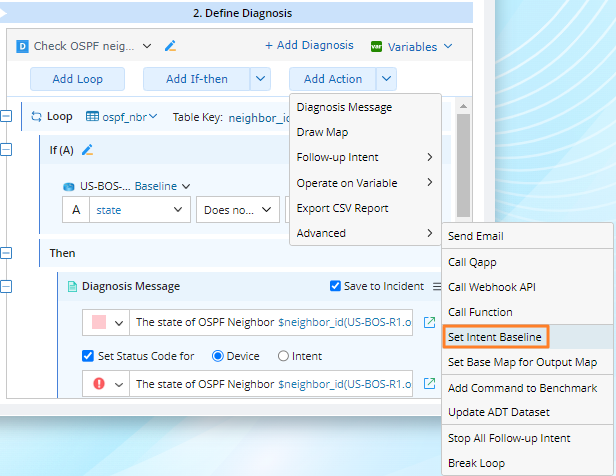Open red alert status code dropdown
Viewport: 616px width, 476px height.
(x=119, y=384)
